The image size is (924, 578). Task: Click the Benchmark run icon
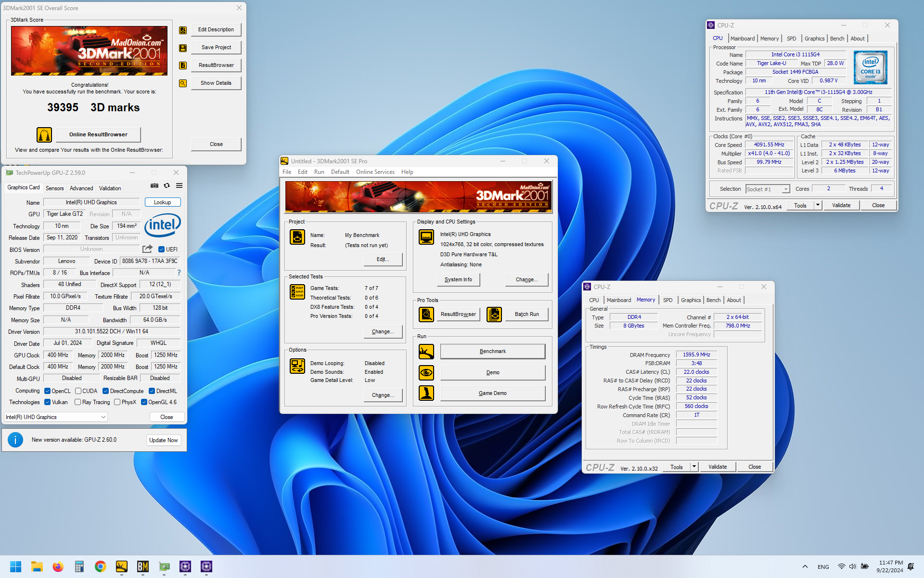tap(426, 352)
